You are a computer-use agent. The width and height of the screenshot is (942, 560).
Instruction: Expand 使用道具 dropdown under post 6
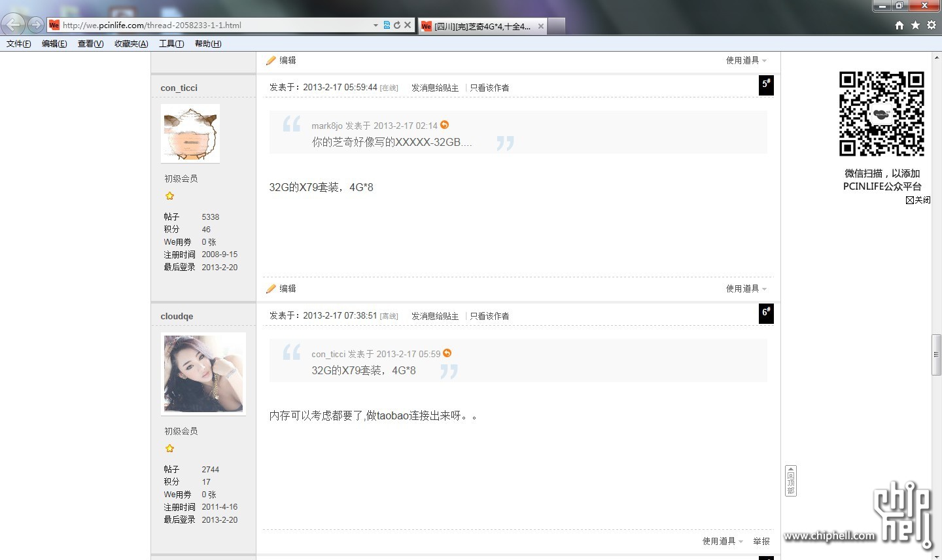click(723, 541)
